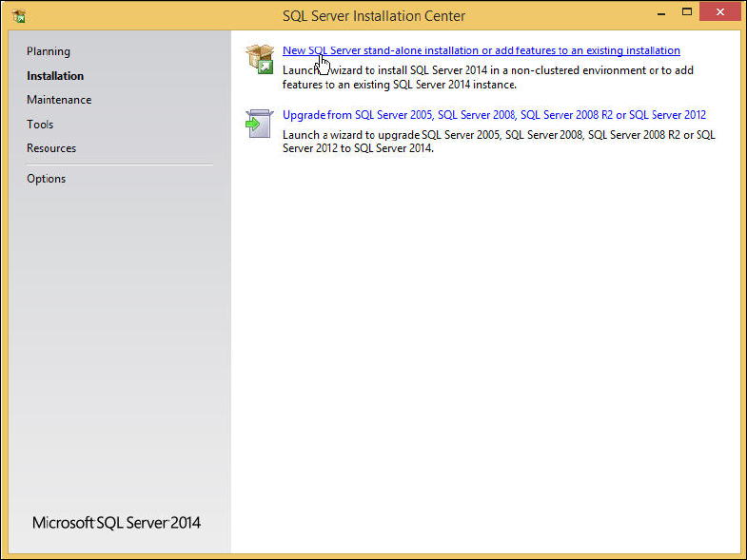Show the Resources section
Image resolution: width=747 pixels, height=560 pixels.
(x=51, y=148)
